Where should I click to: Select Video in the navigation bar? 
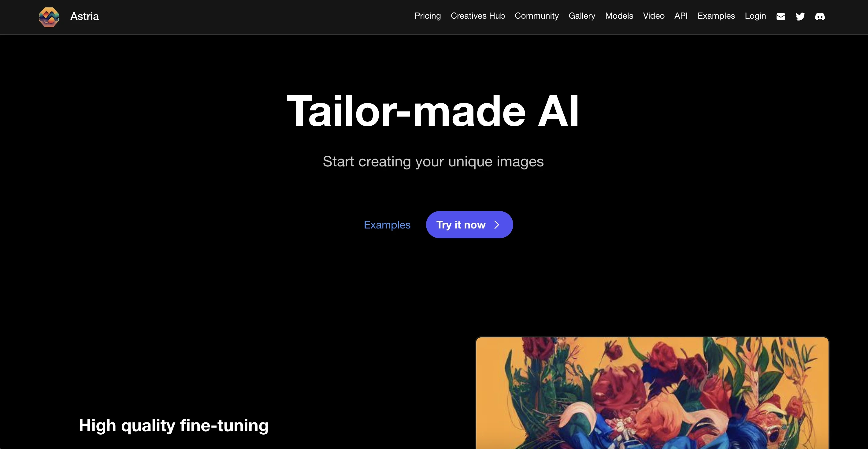click(654, 16)
